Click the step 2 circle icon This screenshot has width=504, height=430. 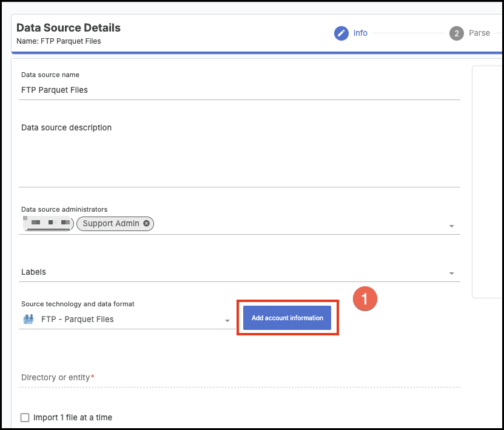tap(455, 33)
